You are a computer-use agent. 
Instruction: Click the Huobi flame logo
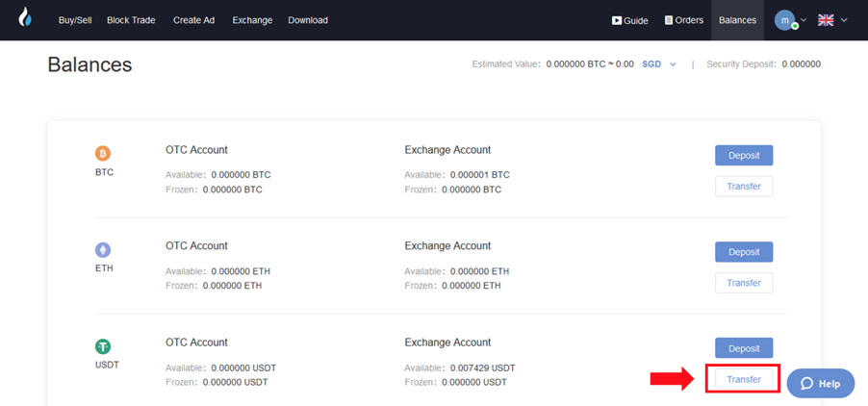click(25, 17)
